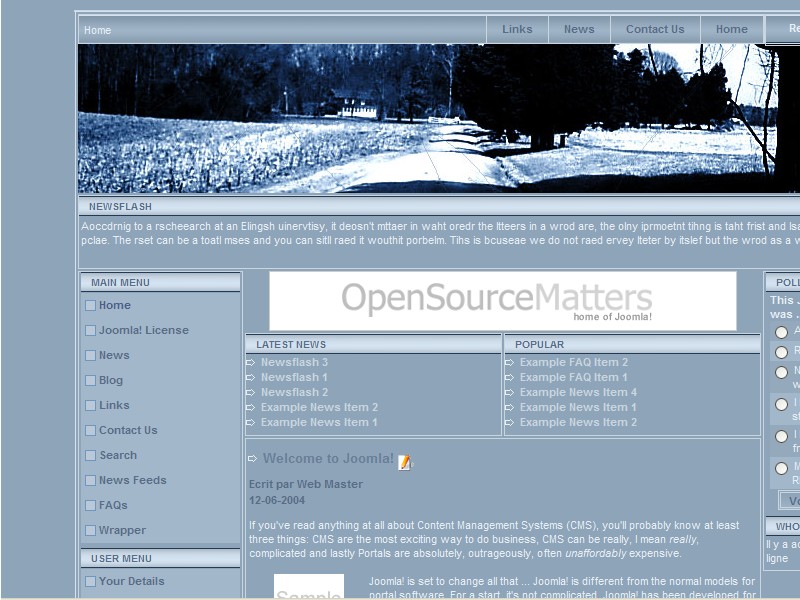Select the second radio option in the poll
Screen dimensions: 800x600
coord(781,352)
